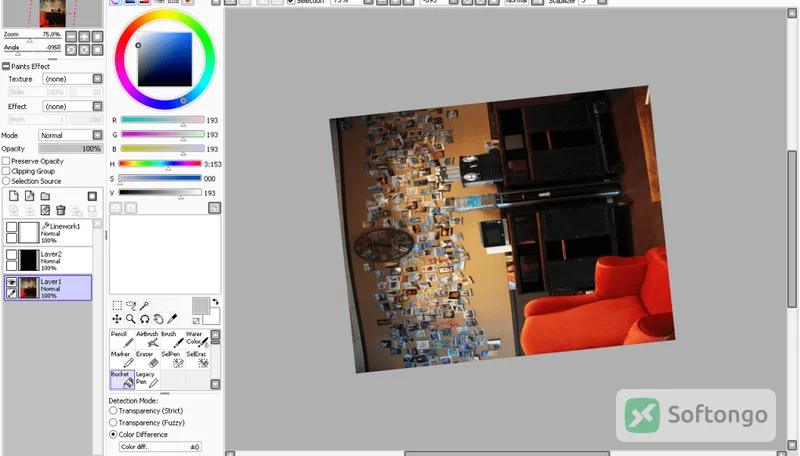Select the Layer2 layer row

tap(48, 260)
